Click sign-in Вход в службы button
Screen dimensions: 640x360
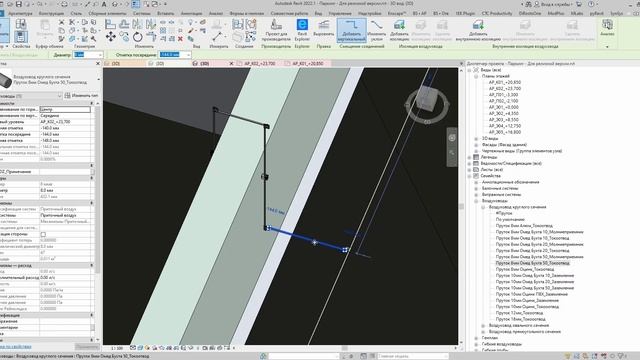click(x=555, y=4)
